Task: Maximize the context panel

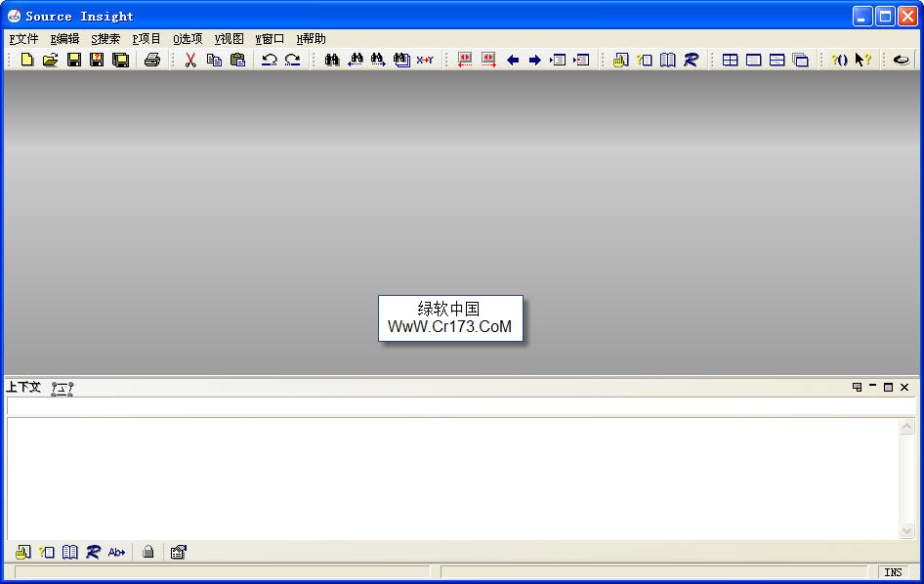Action: pos(888,387)
